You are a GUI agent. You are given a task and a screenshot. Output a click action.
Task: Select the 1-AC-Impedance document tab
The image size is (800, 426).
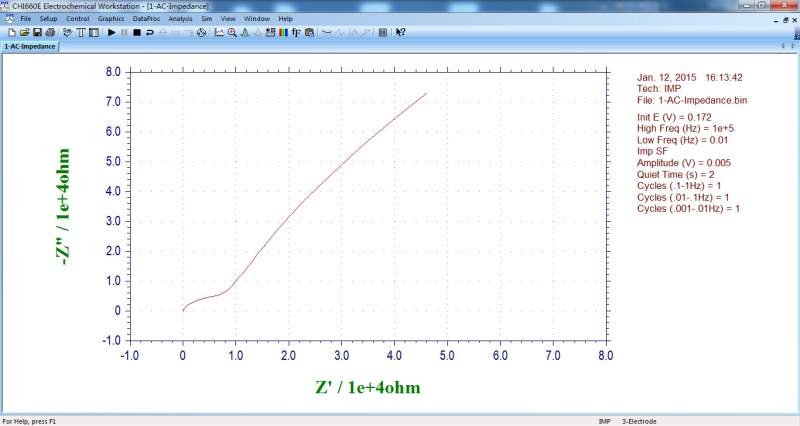click(30, 46)
